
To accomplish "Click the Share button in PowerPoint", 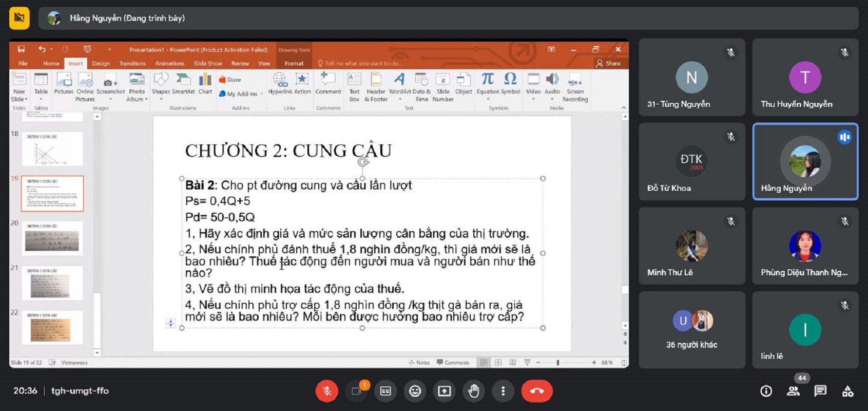I will (608, 64).
